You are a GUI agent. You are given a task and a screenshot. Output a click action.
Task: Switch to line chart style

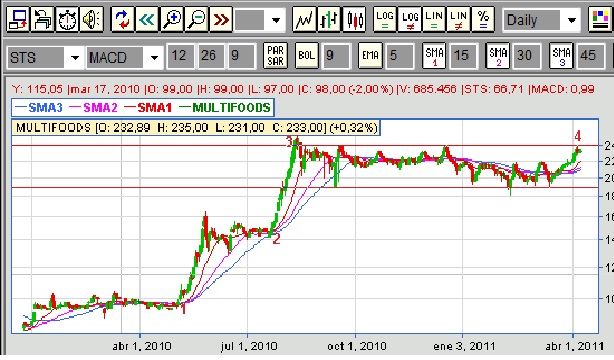click(x=304, y=18)
